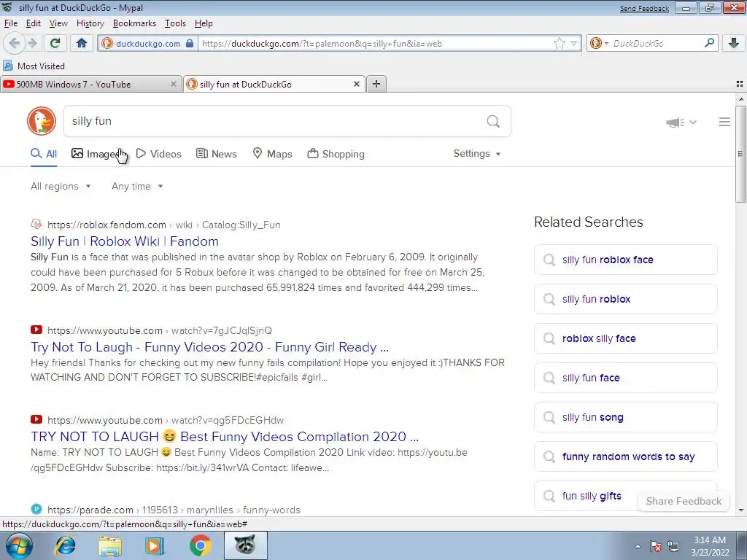Viewport: 747px width, 560px height.
Task: Switch to News results
Action: click(216, 154)
